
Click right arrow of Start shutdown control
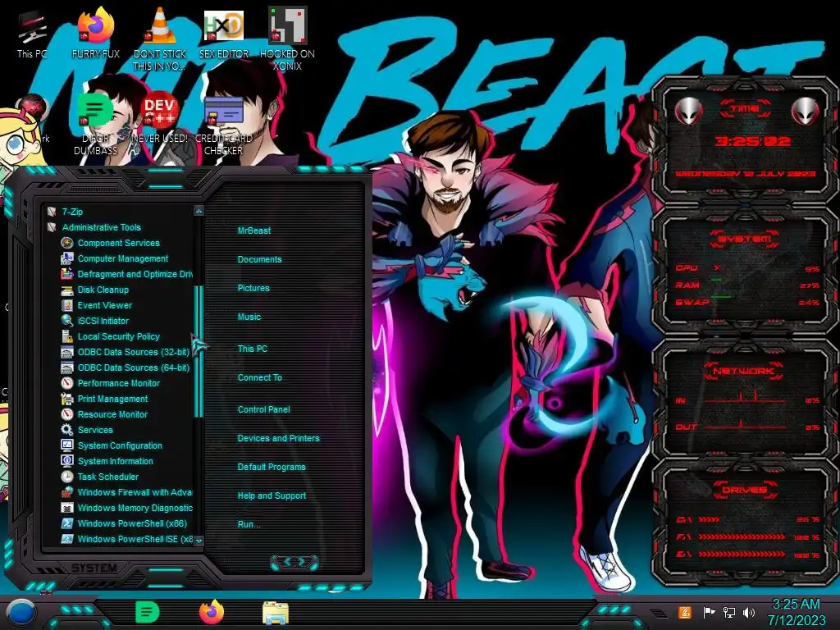pos(302,561)
